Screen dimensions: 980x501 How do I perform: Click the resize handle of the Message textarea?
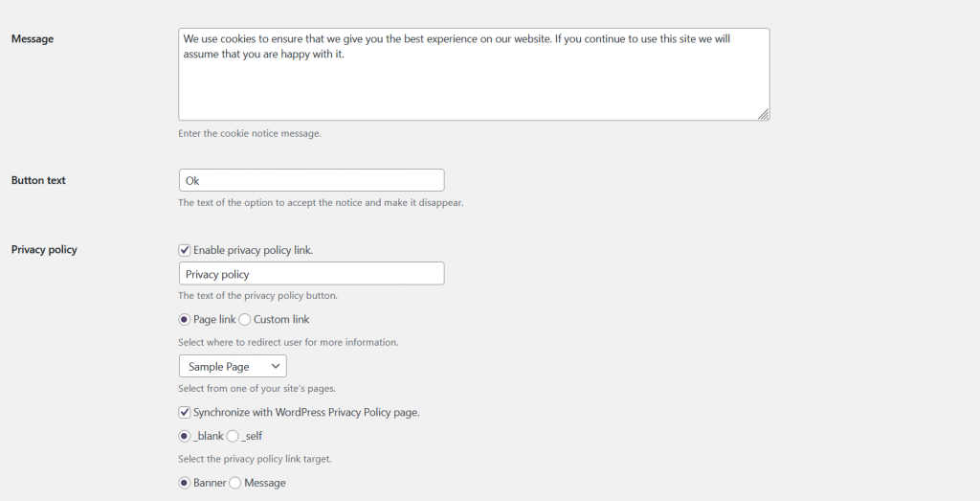click(763, 114)
